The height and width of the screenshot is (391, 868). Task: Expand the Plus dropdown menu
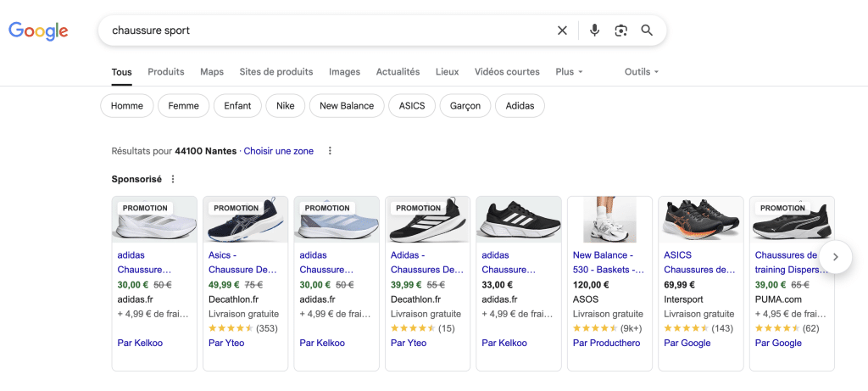(x=569, y=72)
